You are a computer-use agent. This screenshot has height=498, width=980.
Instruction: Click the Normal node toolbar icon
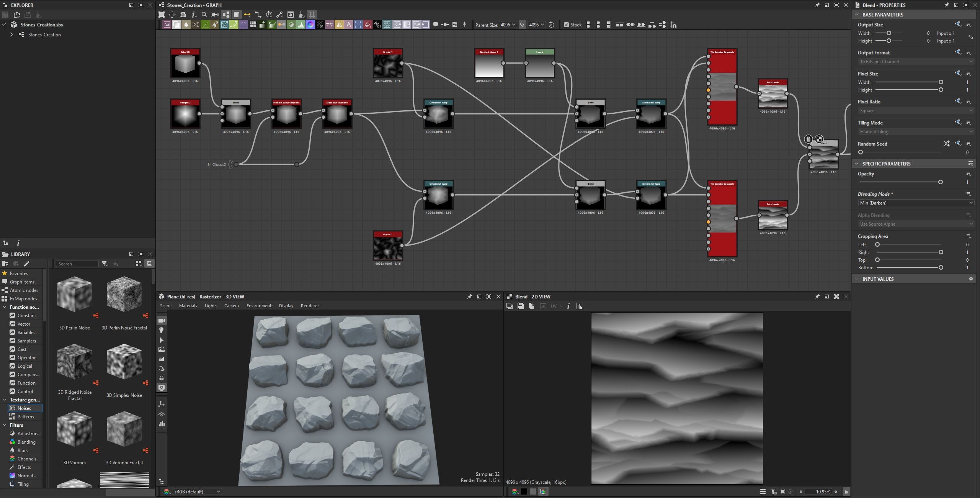coord(310,25)
